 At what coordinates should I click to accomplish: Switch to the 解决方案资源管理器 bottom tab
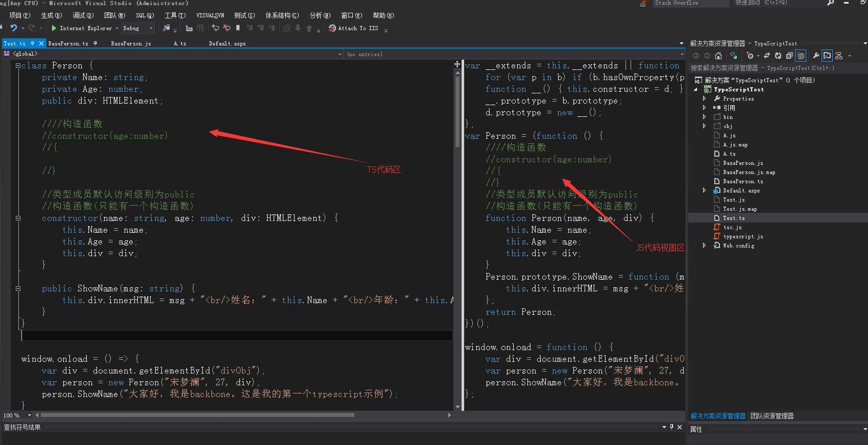pyautogui.click(x=718, y=416)
